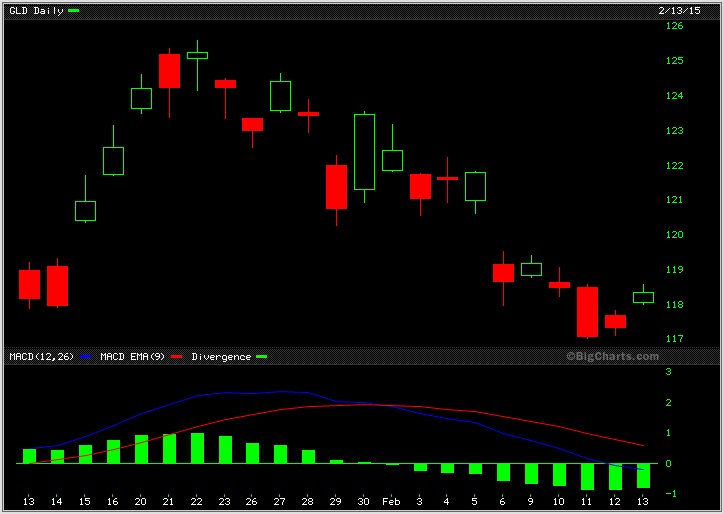Click the 20 label on the date axis
The height and width of the screenshot is (514, 723).
(141, 501)
